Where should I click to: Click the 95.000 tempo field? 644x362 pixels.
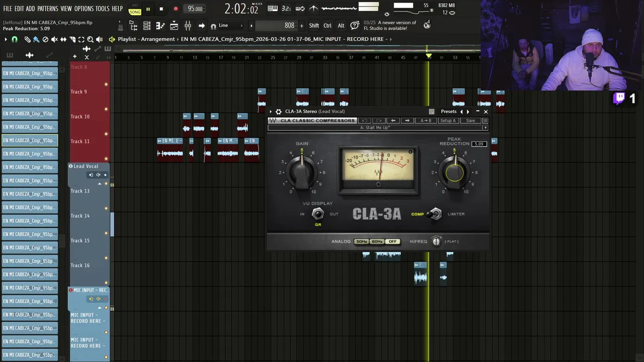coord(195,9)
